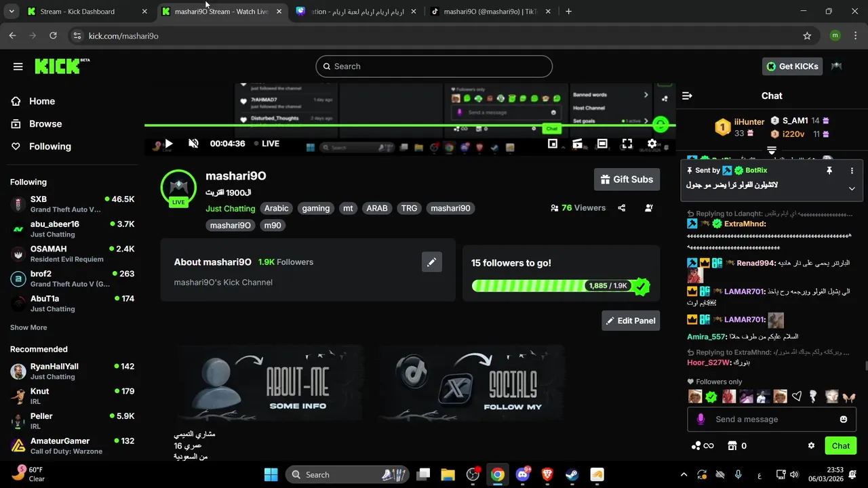Switch to the TikTok mashari9O tab
Image resolution: width=868 pixels, height=488 pixels.
tap(490, 12)
